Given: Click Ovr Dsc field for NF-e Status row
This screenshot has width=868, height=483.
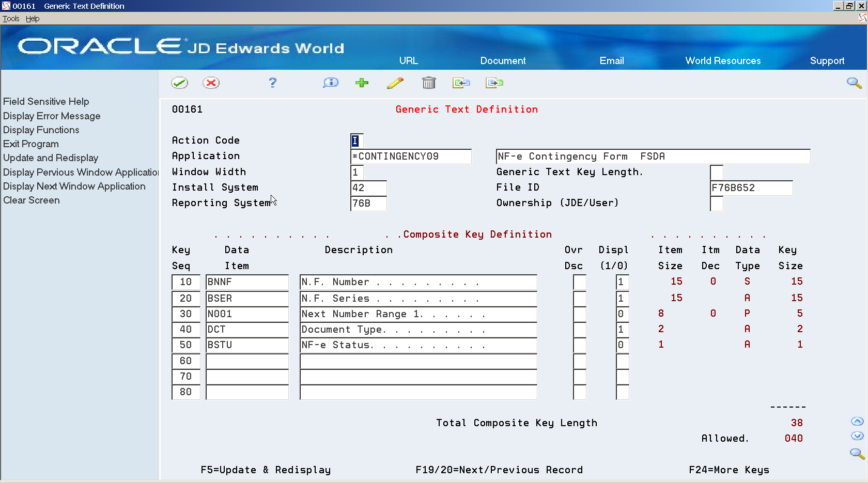Looking at the screenshot, I should point(580,345).
